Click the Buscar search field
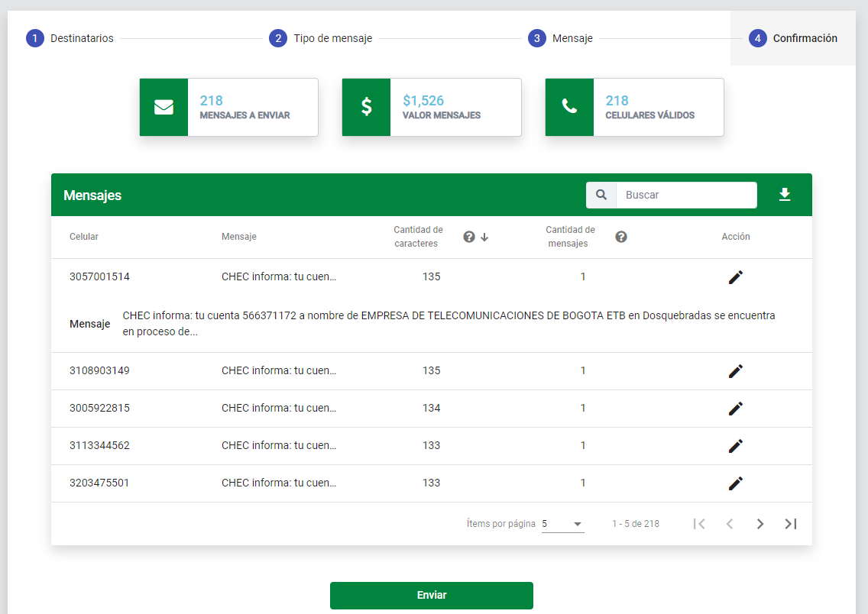The height and width of the screenshot is (614, 868). (x=686, y=195)
